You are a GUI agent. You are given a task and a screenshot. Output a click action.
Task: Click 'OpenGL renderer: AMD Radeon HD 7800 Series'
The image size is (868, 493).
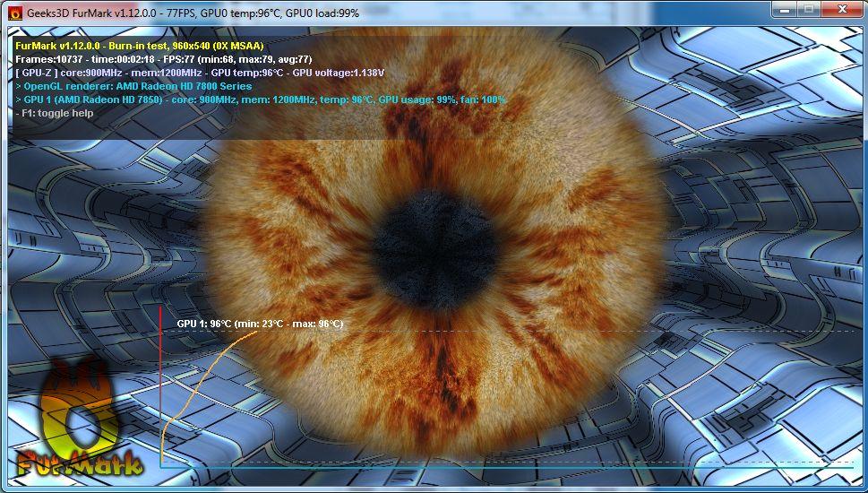pyautogui.click(x=133, y=86)
